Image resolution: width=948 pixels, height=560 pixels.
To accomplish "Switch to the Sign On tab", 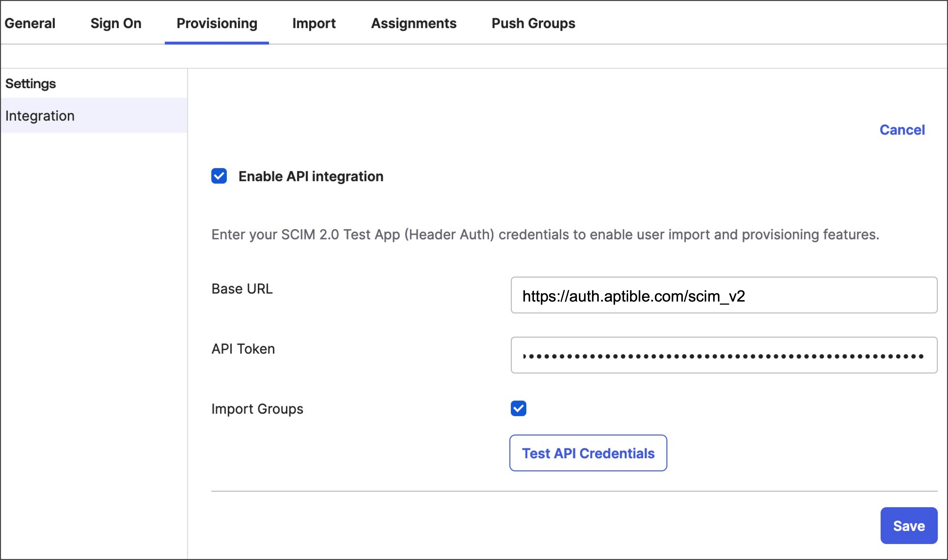I will pos(116,23).
